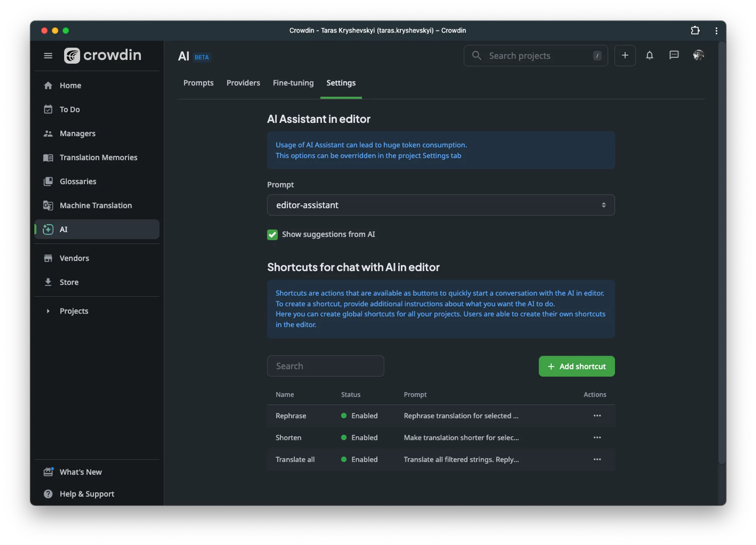Open actions menu for Translate all shortcut
The image size is (756, 545).
point(597,459)
